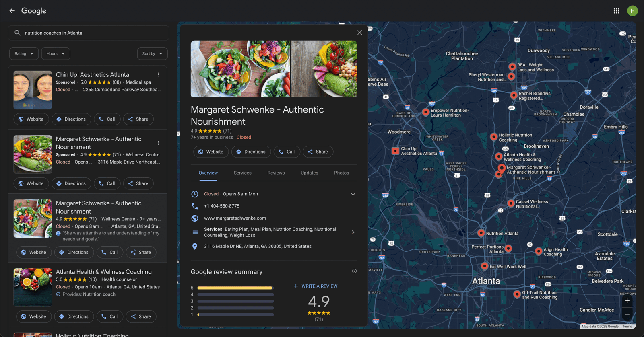Click Call in the detail panel
This screenshot has height=337, width=644.
pyautogui.click(x=287, y=152)
